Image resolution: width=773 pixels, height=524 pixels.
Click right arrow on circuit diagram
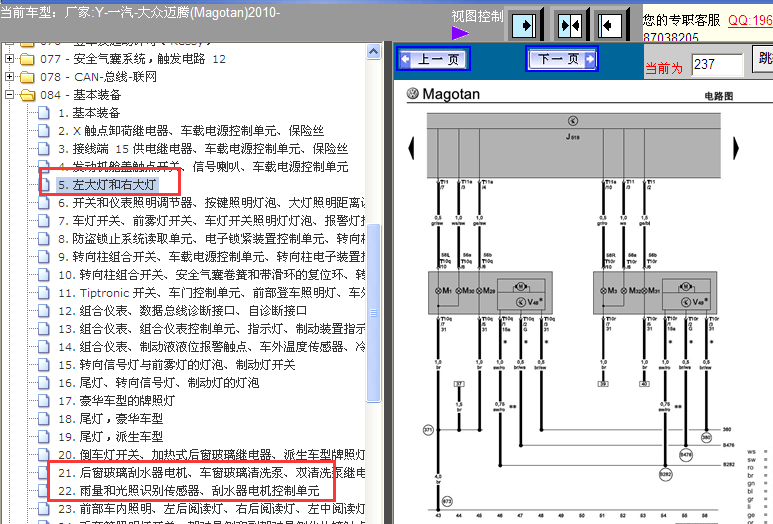tap(736, 148)
